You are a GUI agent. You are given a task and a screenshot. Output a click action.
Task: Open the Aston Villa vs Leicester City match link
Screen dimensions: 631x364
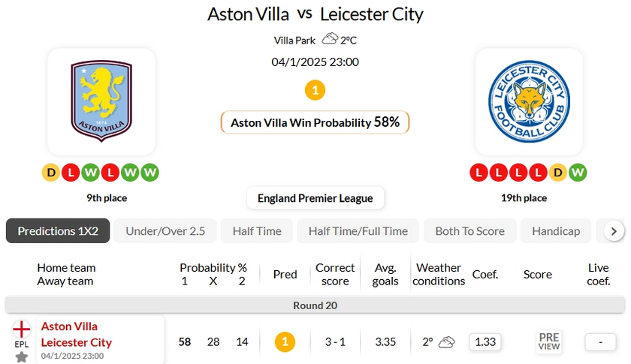(77, 335)
